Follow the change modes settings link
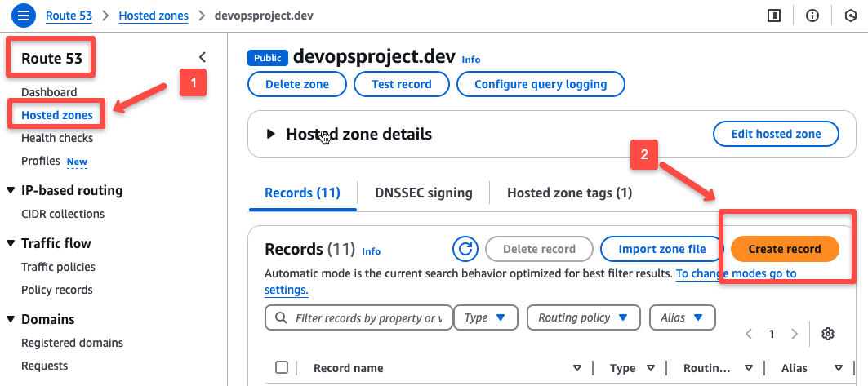Screen dimensions: 868x386 737,273
